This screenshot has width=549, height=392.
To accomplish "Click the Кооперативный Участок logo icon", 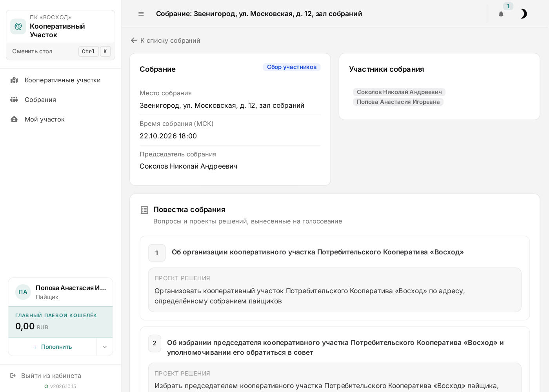I will point(18,26).
